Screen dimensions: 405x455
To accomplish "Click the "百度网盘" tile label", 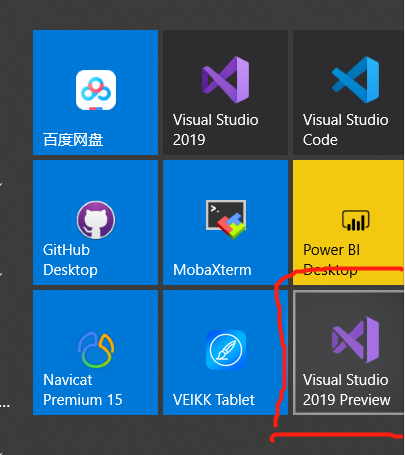I will pos(73,140).
